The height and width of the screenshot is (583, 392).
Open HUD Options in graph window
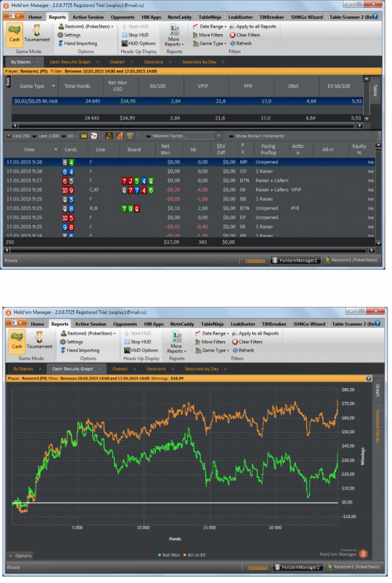pos(141,350)
